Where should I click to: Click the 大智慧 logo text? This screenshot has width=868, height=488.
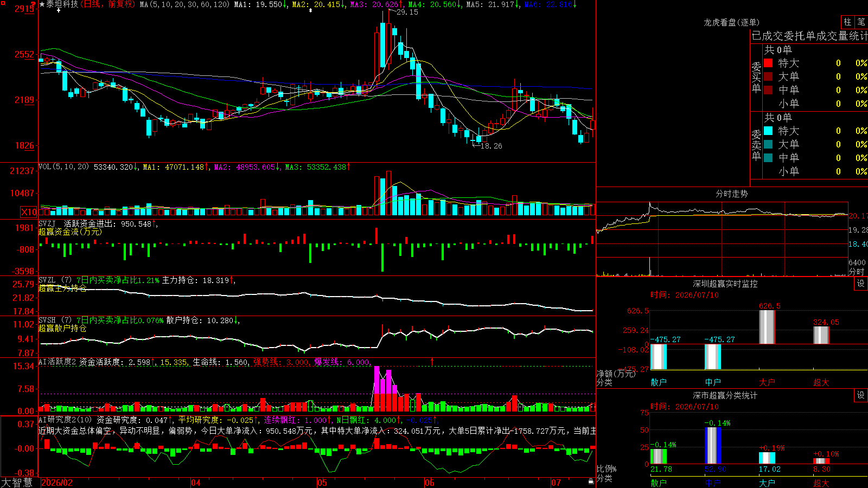point(17,483)
